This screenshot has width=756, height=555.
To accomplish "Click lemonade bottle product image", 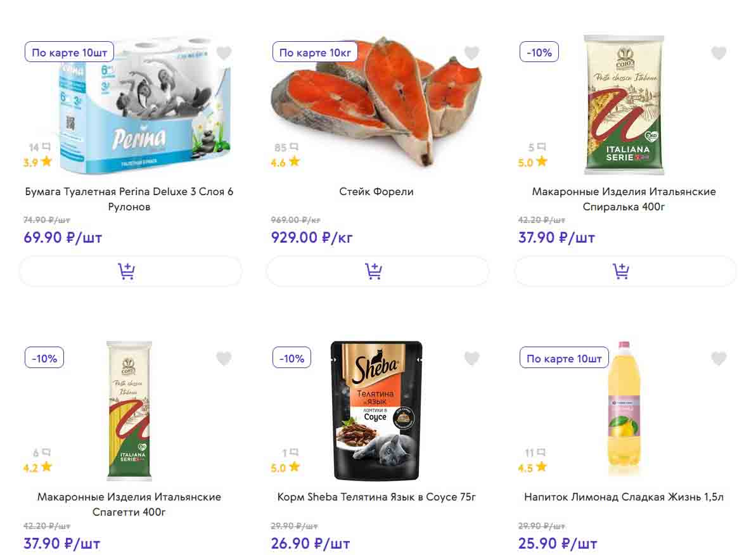I will coord(624,411).
